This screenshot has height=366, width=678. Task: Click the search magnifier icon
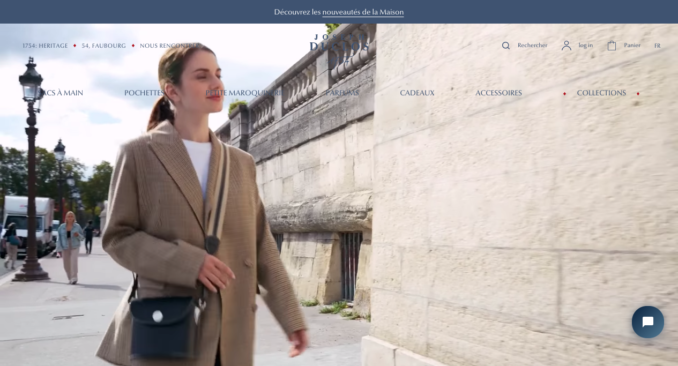click(505, 45)
